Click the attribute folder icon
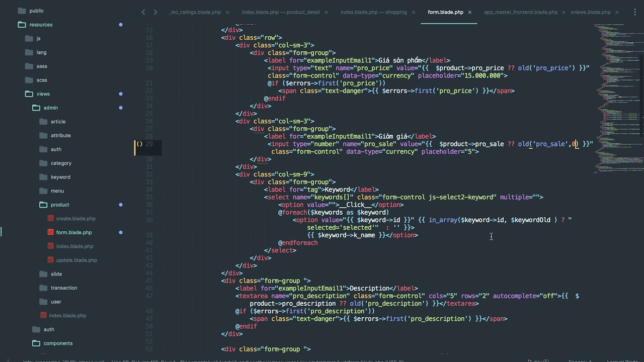 43,135
